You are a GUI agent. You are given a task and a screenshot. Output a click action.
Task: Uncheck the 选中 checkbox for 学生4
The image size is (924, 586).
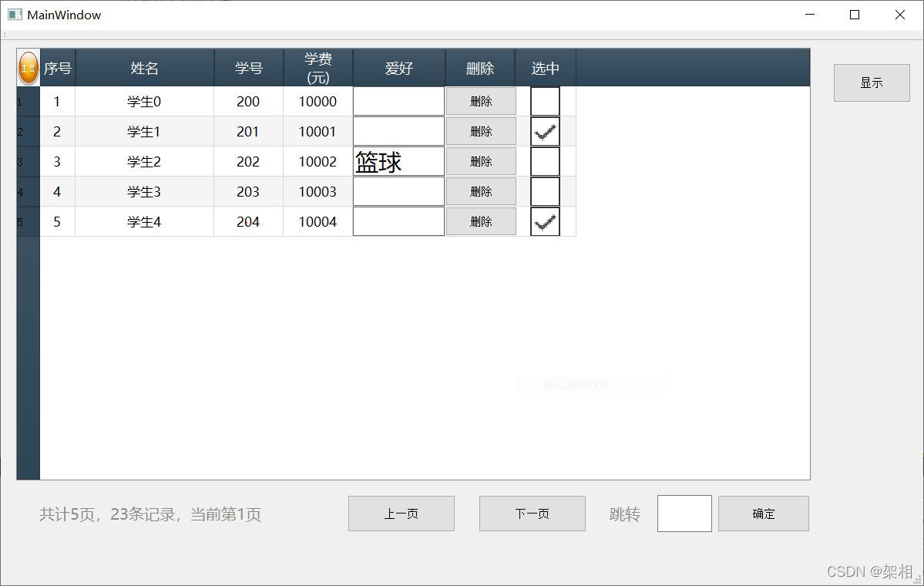(x=545, y=221)
